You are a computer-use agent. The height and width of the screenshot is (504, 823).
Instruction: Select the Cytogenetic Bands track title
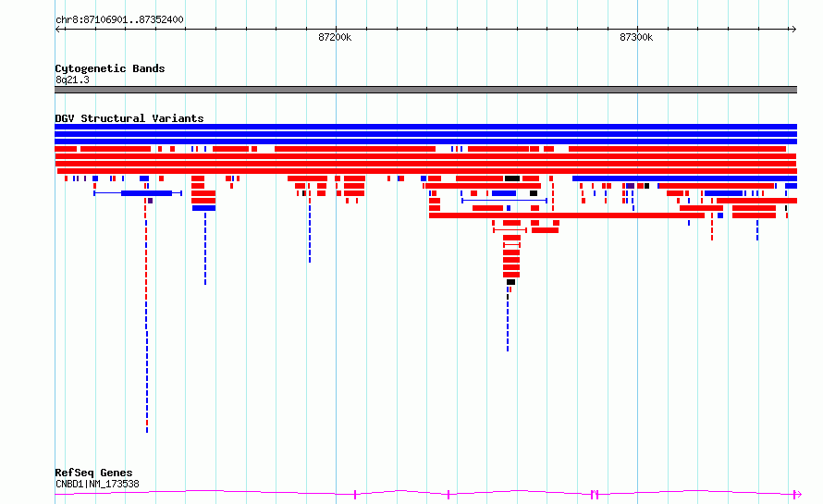[110, 68]
